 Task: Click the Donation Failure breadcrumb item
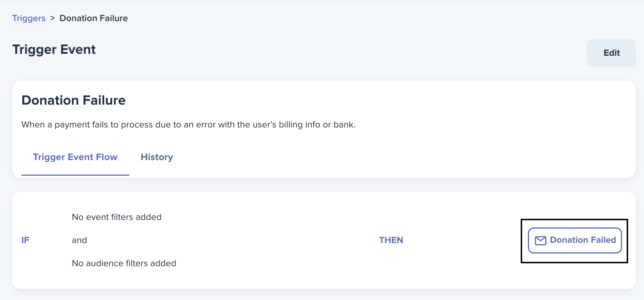[x=94, y=18]
